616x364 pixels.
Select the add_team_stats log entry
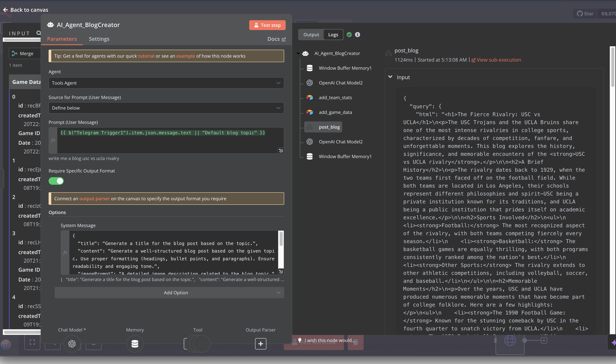[x=335, y=97]
